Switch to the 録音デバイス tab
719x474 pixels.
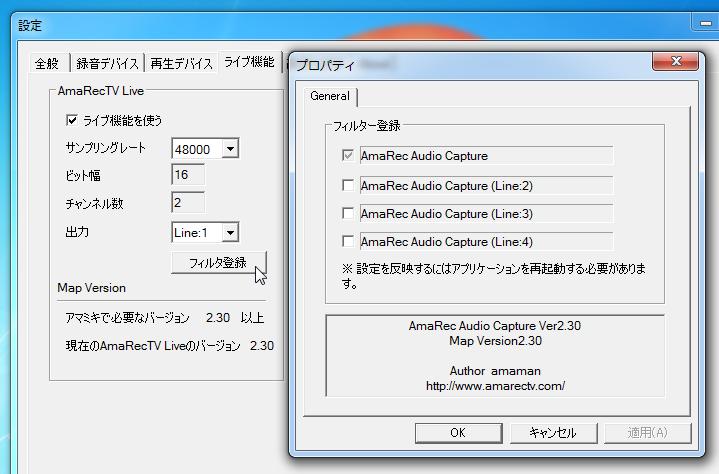pyautogui.click(x=107, y=63)
